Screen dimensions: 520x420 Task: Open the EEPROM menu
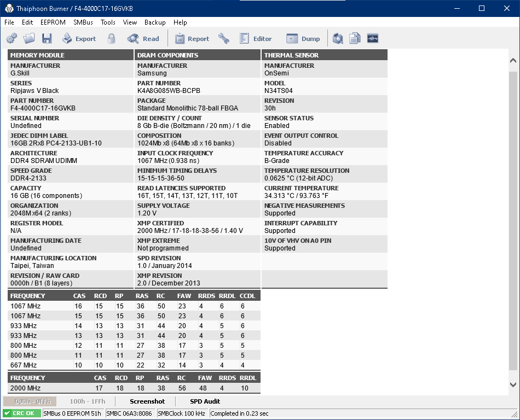click(x=53, y=22)
